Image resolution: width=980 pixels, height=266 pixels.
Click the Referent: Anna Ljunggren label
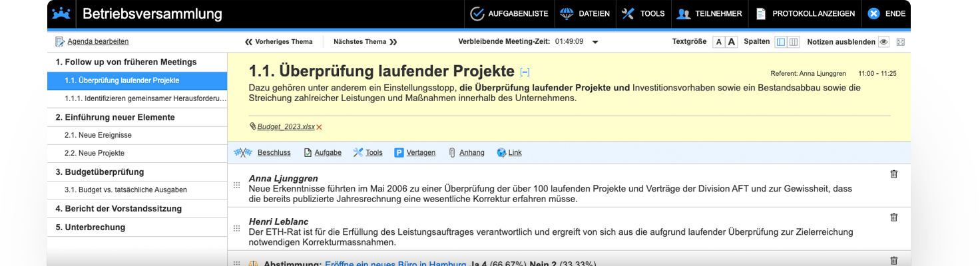808,73
